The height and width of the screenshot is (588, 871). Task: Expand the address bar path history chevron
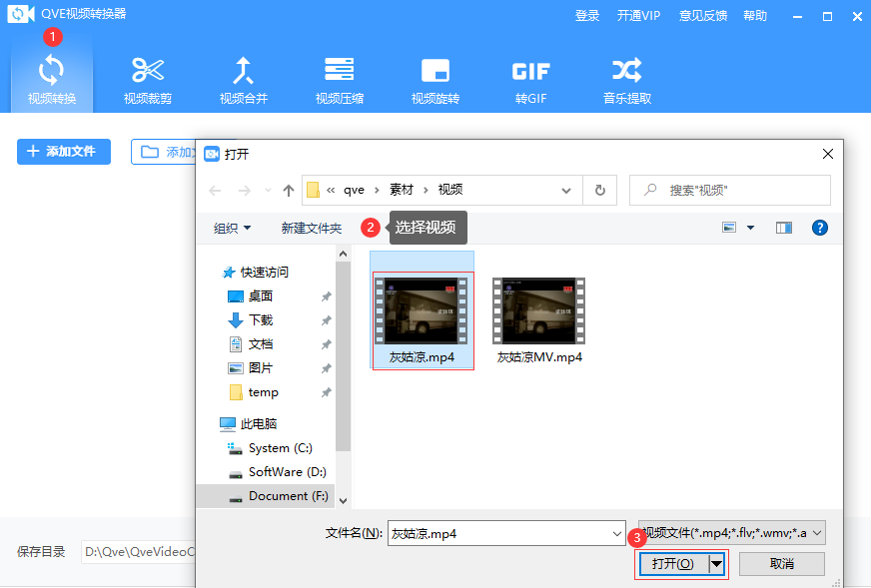click(x=566, y=190)
